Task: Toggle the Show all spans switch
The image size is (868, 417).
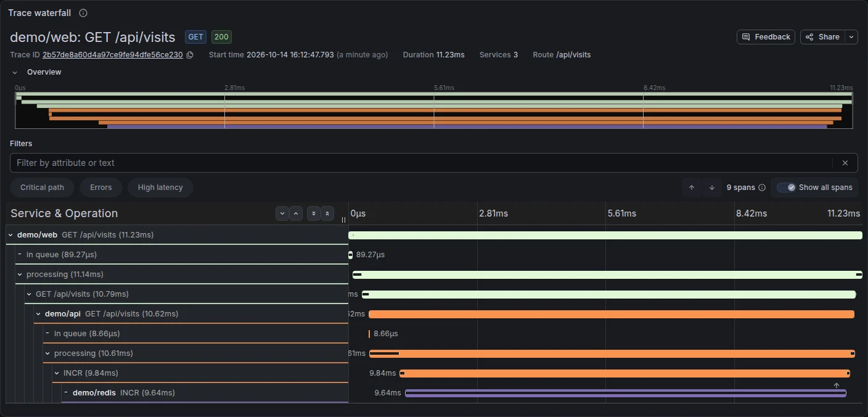Action: [786, 188]
